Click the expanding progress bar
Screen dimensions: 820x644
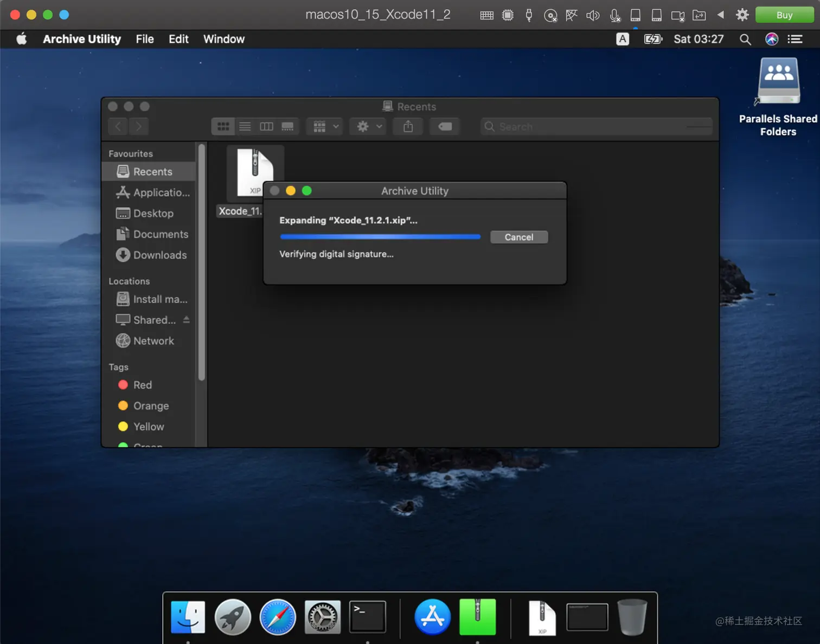point(380,237)
